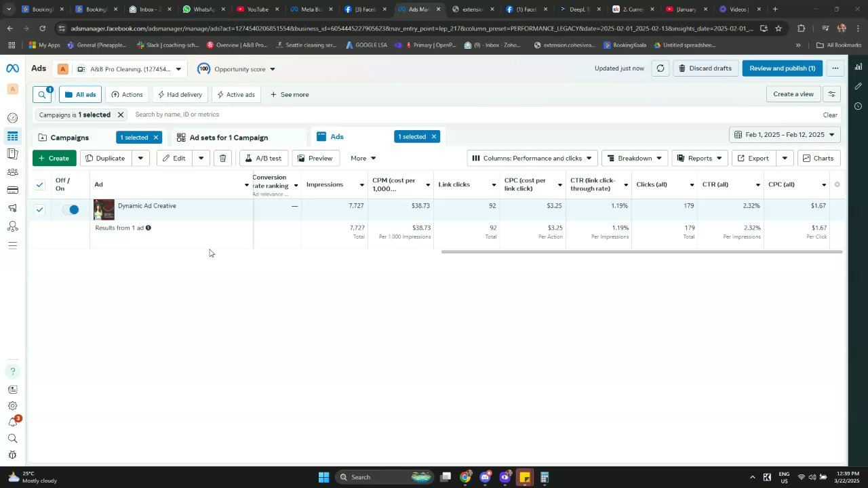This screenshot has height=488, width=868.
Task: Open Notifications bell with badge
Action: (12, 422)
